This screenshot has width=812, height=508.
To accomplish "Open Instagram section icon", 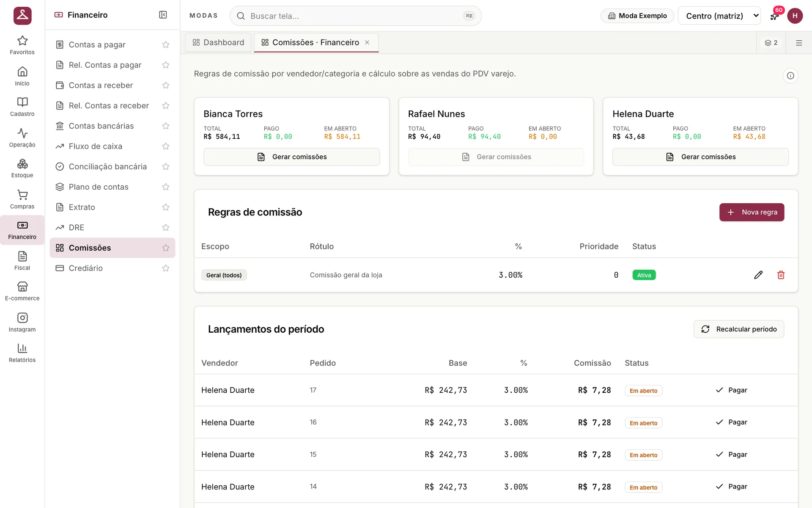I will (22, 323).
